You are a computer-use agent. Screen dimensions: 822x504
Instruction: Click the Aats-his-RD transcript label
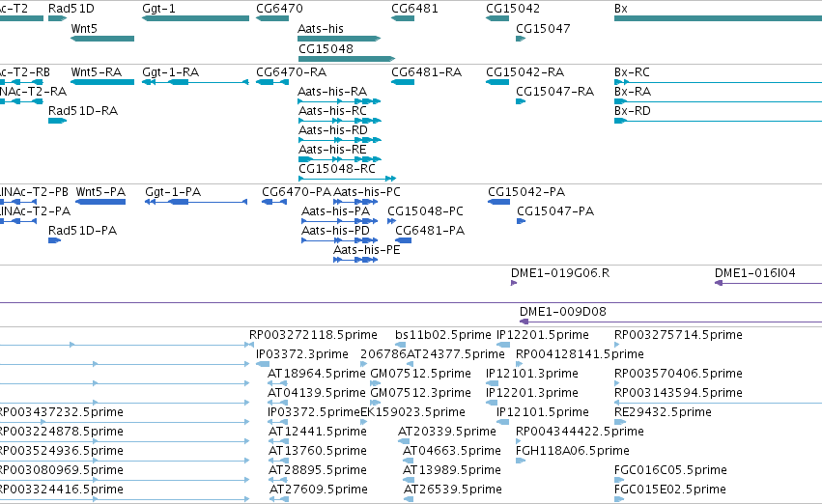pos(333,130)
